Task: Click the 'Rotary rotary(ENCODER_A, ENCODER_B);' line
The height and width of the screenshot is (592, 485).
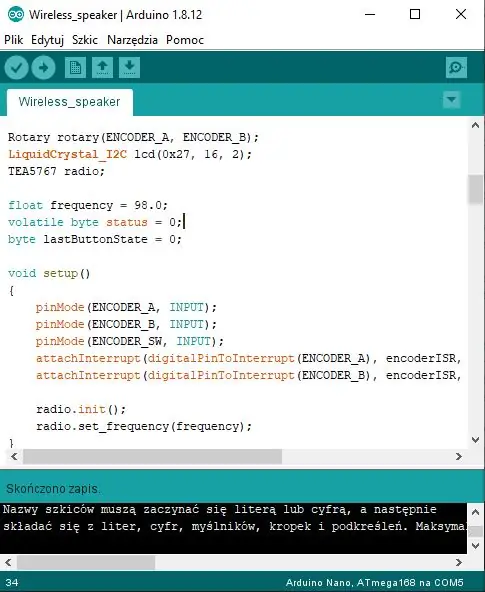Action: pos(133,137)
